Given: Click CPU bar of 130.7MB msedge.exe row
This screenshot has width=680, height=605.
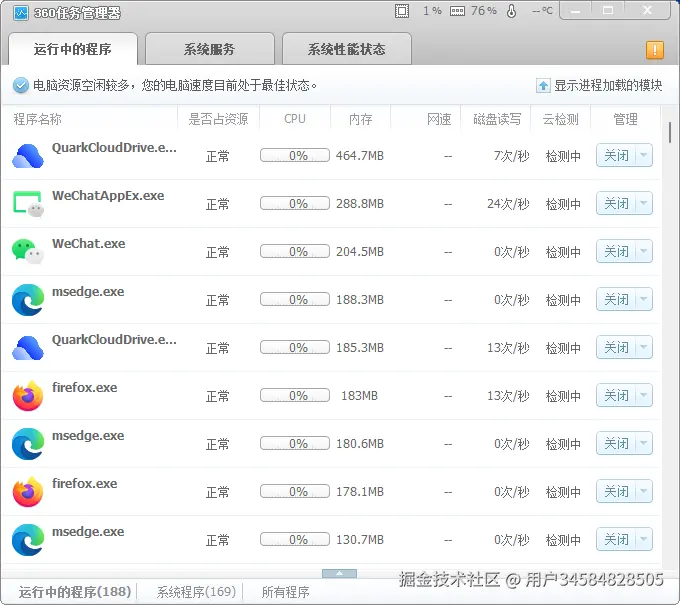Looking at the screenshot, I should [x=295, y=540].
